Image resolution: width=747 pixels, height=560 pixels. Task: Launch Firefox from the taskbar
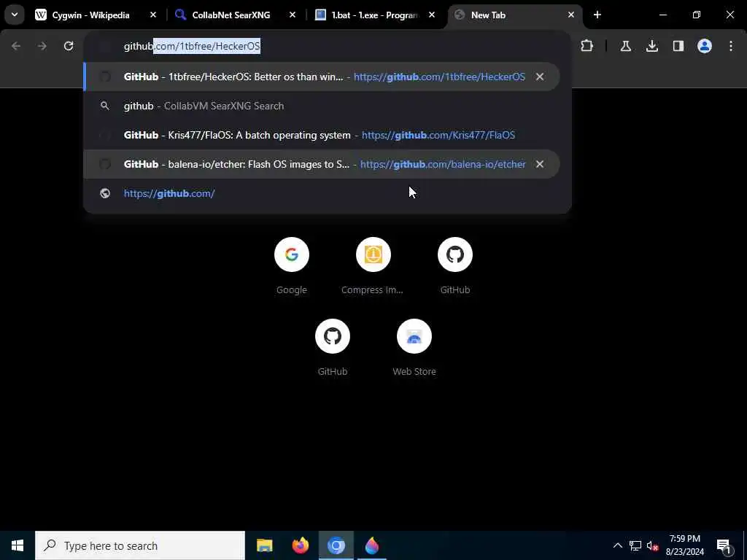point(300,545)
